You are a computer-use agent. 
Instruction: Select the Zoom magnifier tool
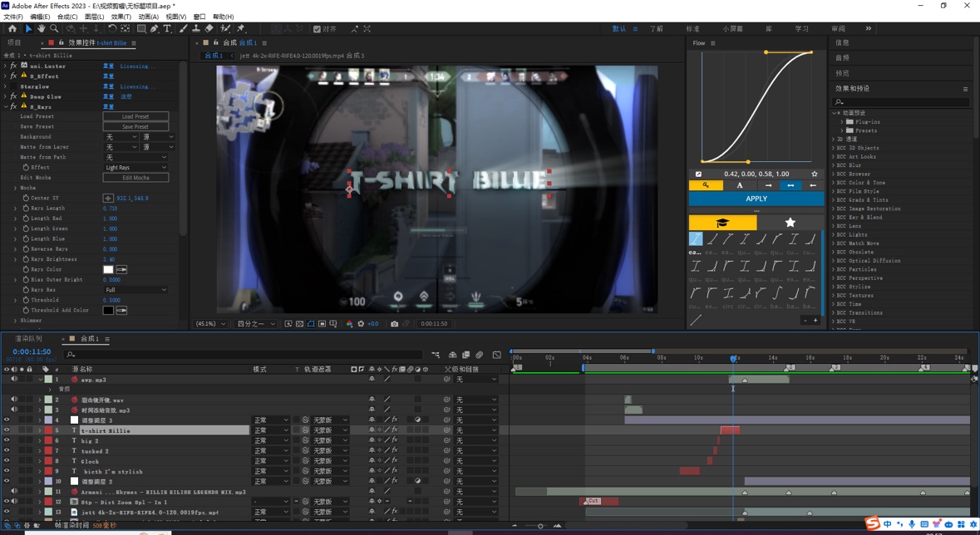pos(54,29)
